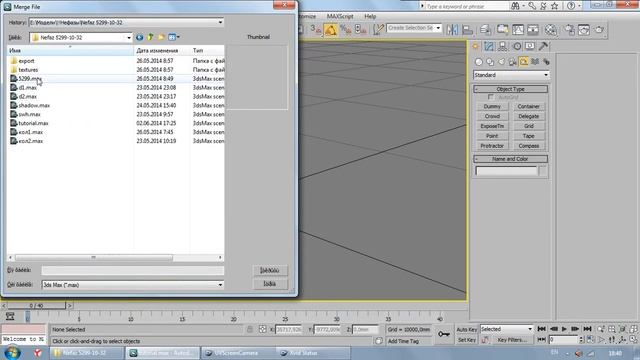Click the object color swatch
The image size is (640, 360).
coord(543,171)
